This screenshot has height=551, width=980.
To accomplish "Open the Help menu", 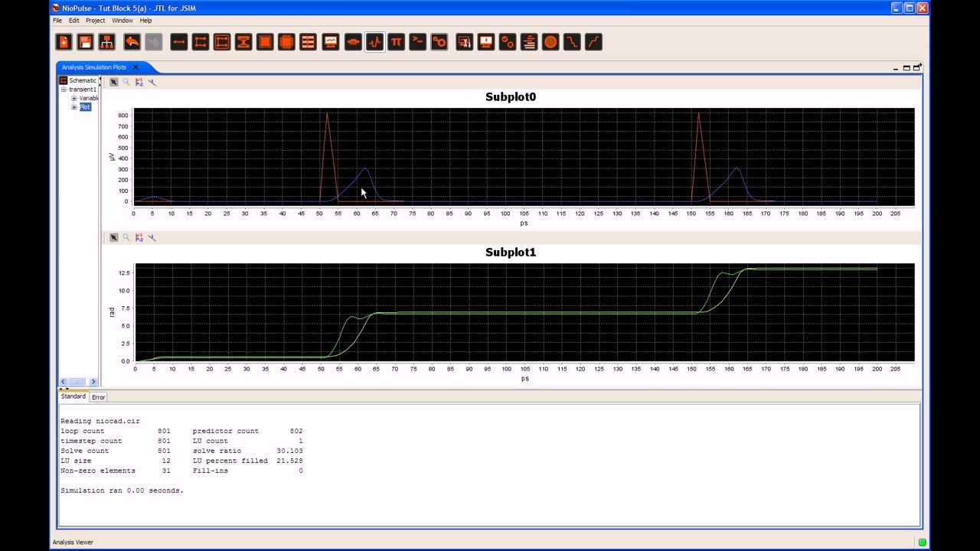I will [x=145, y=21].
